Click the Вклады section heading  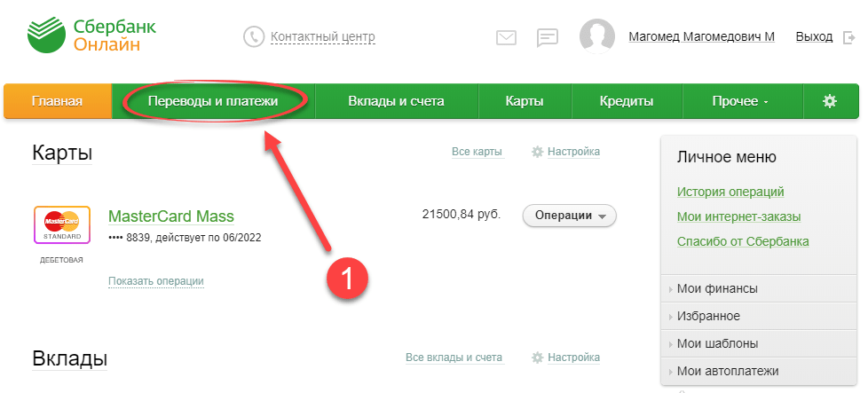70,358
